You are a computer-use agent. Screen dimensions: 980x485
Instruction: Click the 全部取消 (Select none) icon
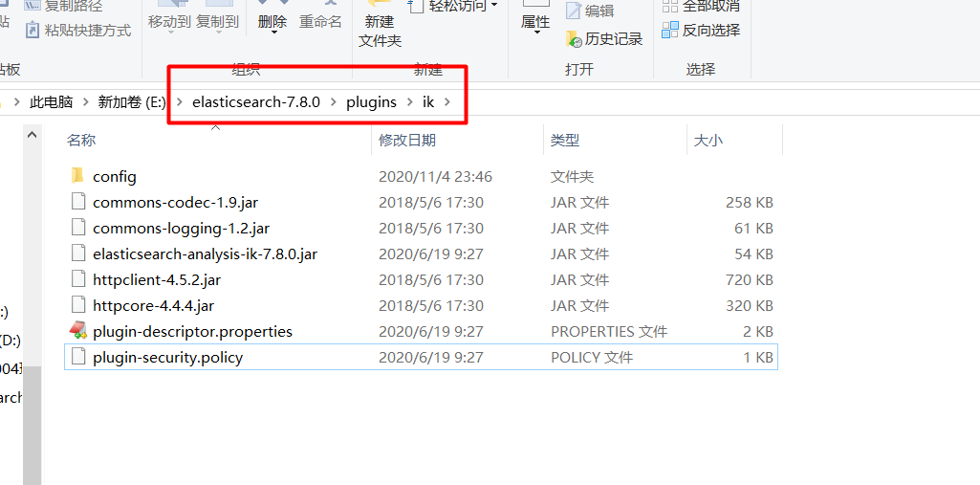(670, 6)
